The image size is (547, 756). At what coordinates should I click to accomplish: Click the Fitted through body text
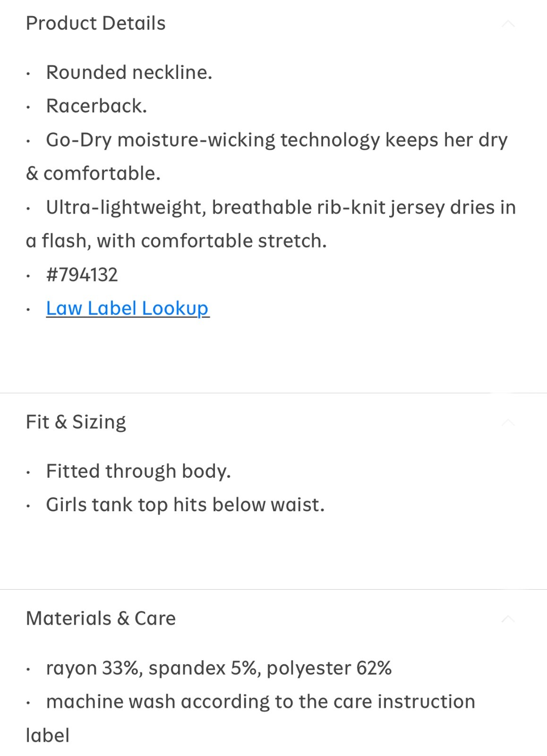tap(138, 471)
